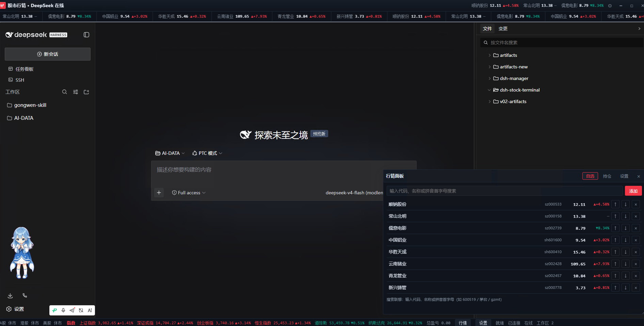The width and height of the screenshot is (644, 326).
Task: Click the phone icon in sidebar bottom
Action: (x=25, y=296)
